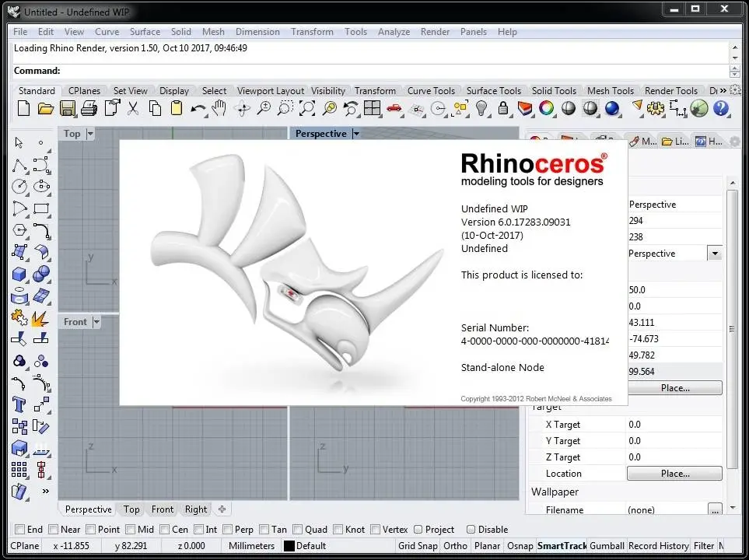Screen dimensions: 749x560
Task: Switch to the Curve Tools tab
Action: 431,91
